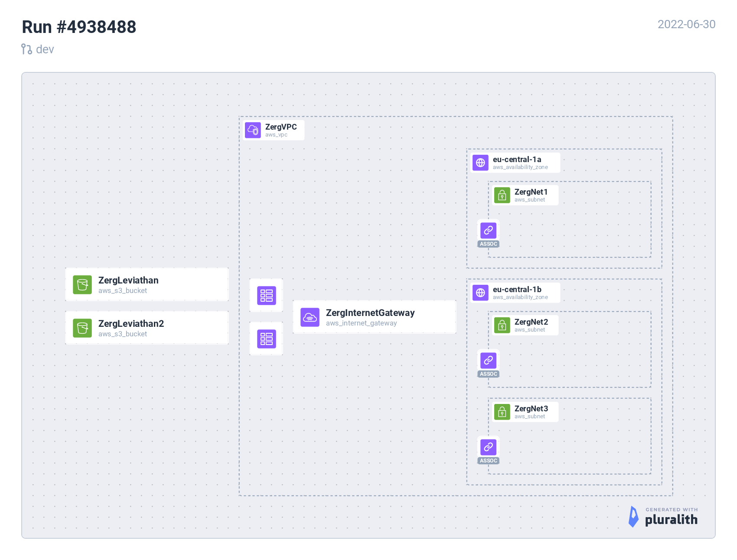This screenshot has width=737, height=560.
Task: Click the eu-central-1a globe icon
Action: coord(480,163)
